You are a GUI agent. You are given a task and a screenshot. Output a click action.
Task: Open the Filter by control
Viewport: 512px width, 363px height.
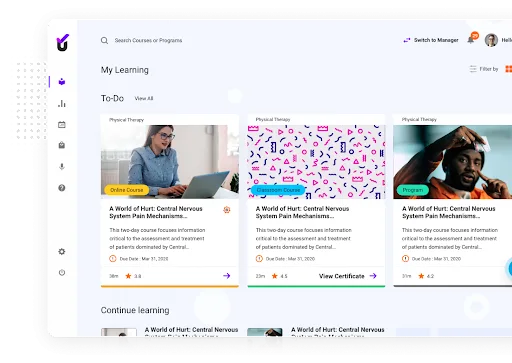[484, 69]
